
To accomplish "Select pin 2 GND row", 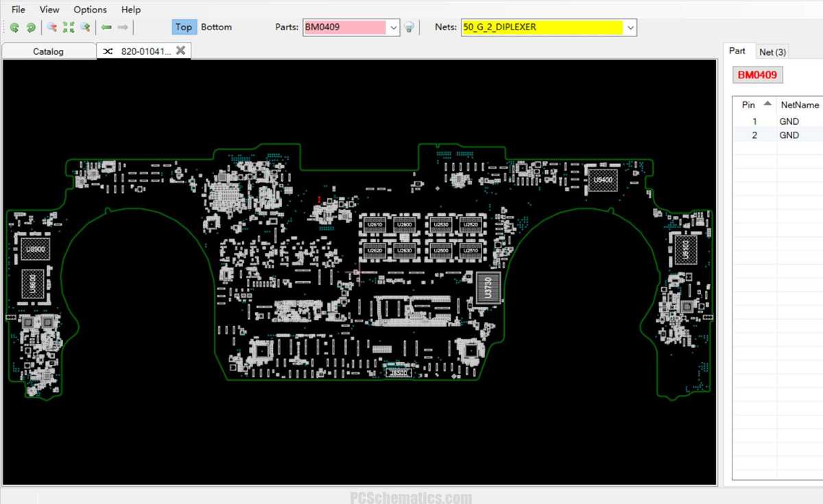I will 778,135.
